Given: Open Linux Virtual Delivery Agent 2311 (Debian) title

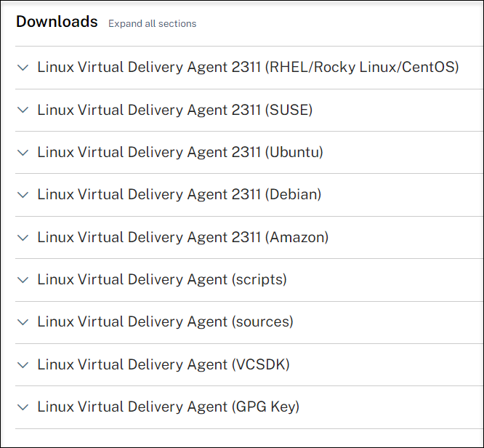Looking at the screenshot, I should click(180, 194).
